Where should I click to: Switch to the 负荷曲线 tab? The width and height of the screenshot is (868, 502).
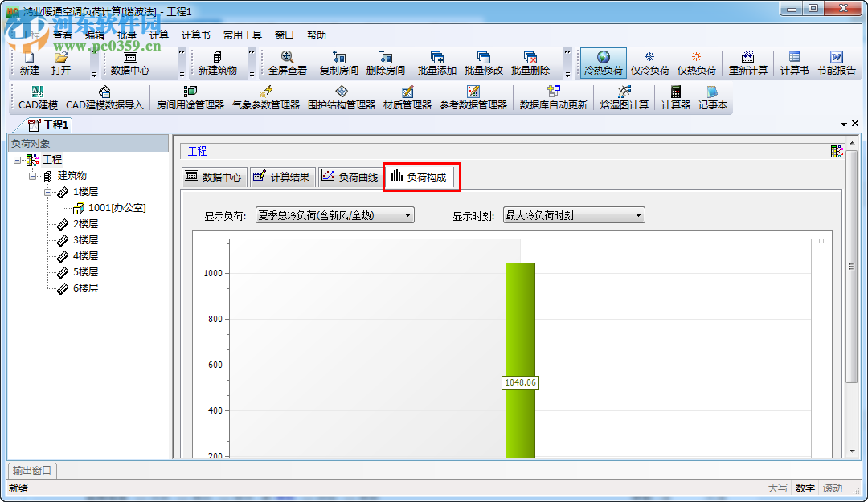click(x=350, y=178)
